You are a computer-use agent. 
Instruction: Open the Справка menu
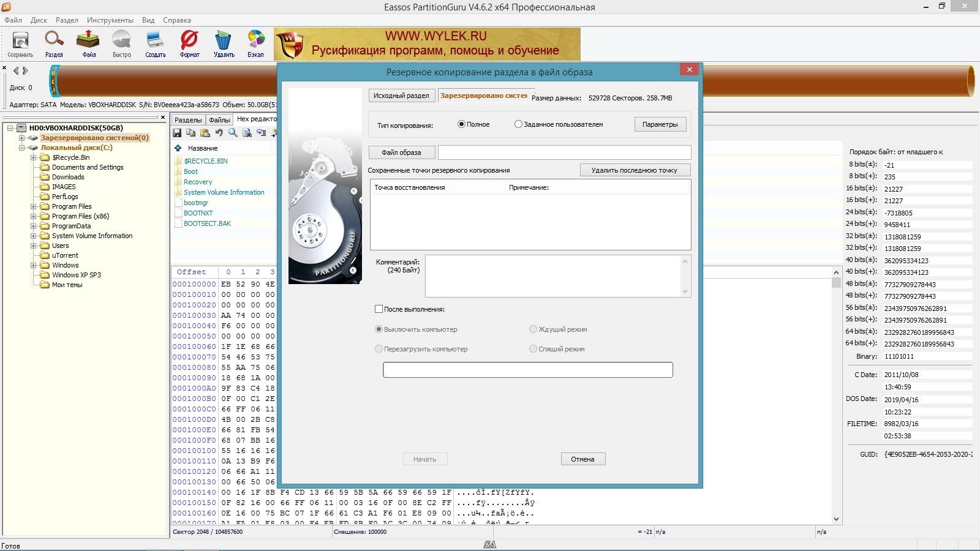coord(177,20)
